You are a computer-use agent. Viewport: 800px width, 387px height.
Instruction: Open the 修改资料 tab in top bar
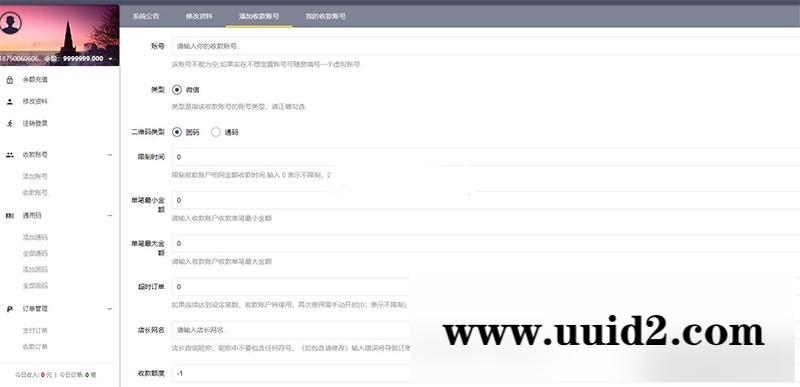199,16
